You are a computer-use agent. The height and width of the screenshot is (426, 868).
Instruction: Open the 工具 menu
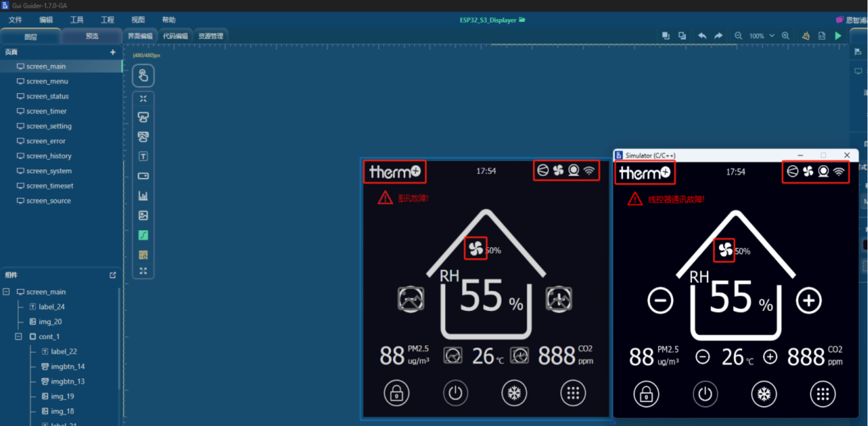tap(77, 20)
